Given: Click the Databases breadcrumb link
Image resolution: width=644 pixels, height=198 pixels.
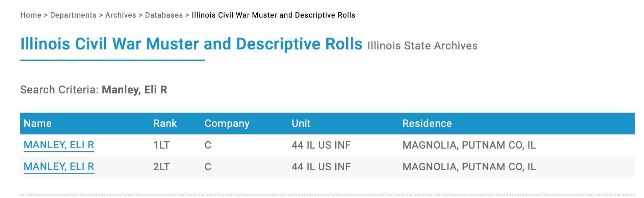Looking at the screenshot, I should [x=164, y=15].
